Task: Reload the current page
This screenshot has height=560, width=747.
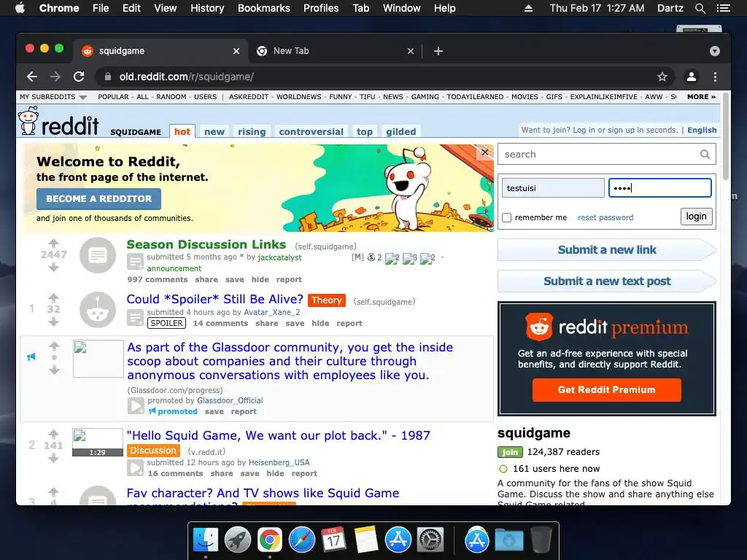Action: pos(79,77)
